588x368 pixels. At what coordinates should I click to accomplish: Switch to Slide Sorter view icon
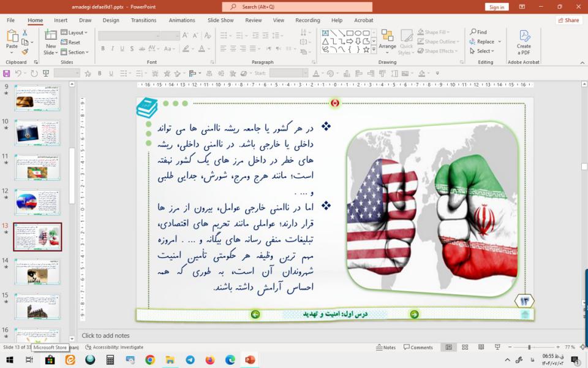tap(465, 347)
